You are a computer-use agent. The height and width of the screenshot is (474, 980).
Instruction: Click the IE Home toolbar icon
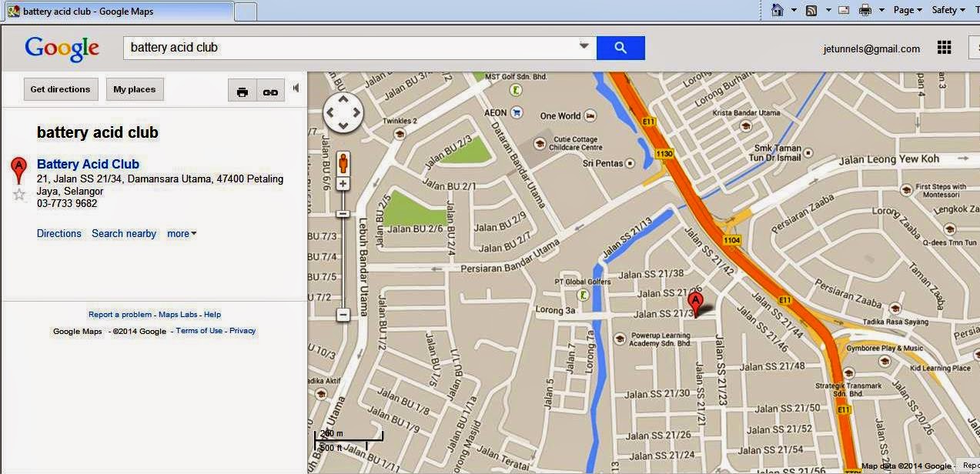[778, 10]
